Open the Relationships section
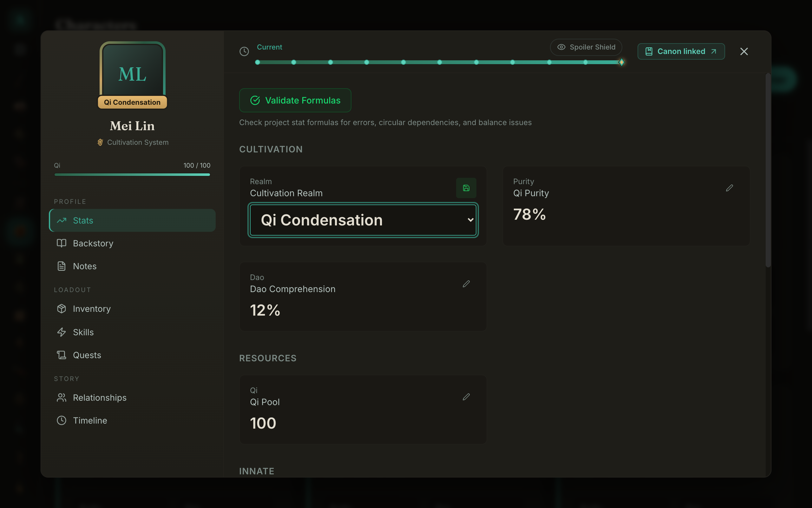Viewport: 812px width, 508px height. (132, 398)
